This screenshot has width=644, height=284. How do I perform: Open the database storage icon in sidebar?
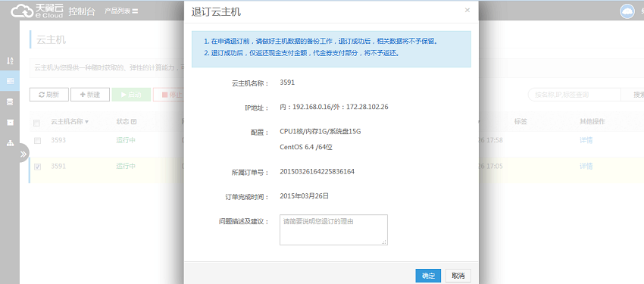coord(11,101)
